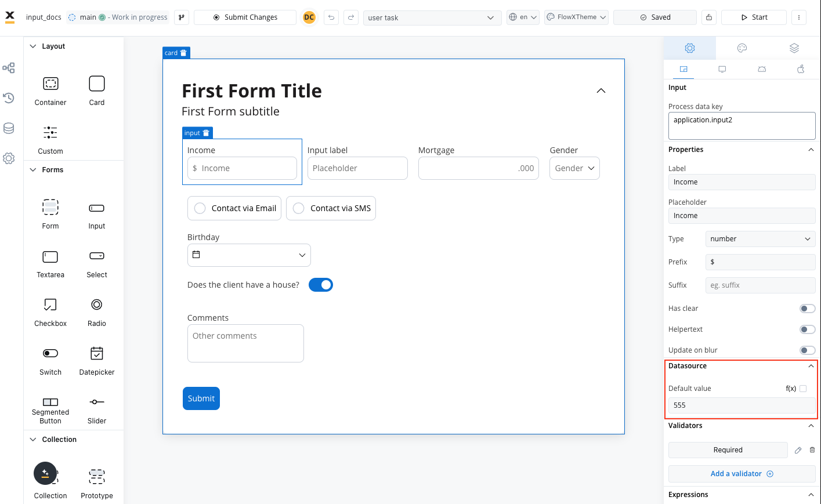Screen dimensions: 821x504
Task: Click Submit Changes button
Action: [245, 17]
